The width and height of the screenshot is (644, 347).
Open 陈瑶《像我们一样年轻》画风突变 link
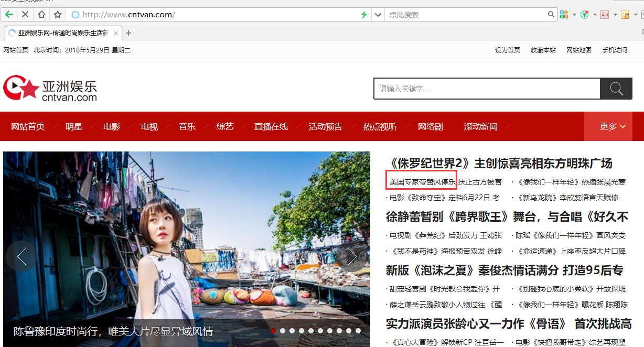point(571,235)
